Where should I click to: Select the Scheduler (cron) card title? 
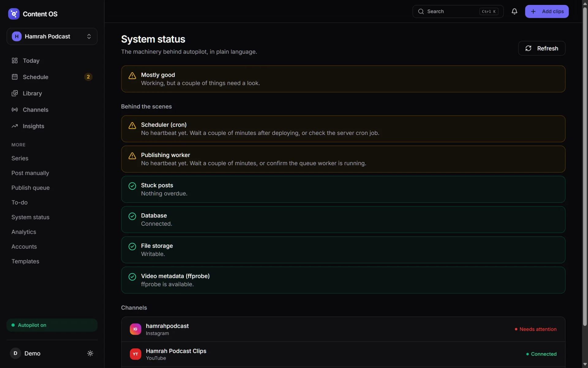164,125
